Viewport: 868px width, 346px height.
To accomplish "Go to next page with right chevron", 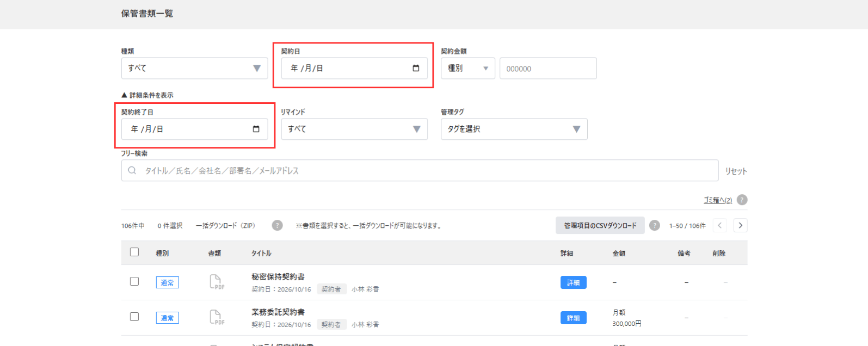I will pyautogui.click(x=740, y=225).
